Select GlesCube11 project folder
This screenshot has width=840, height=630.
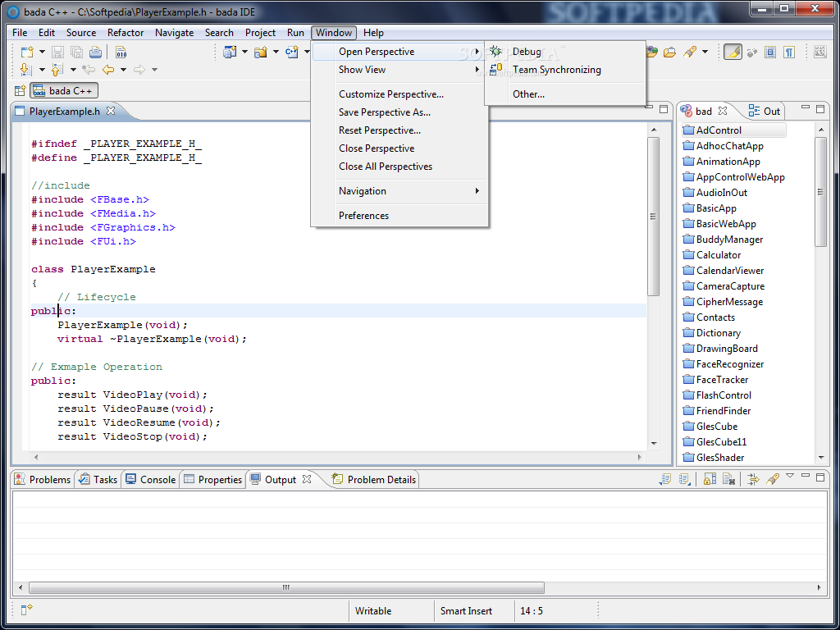714,442
